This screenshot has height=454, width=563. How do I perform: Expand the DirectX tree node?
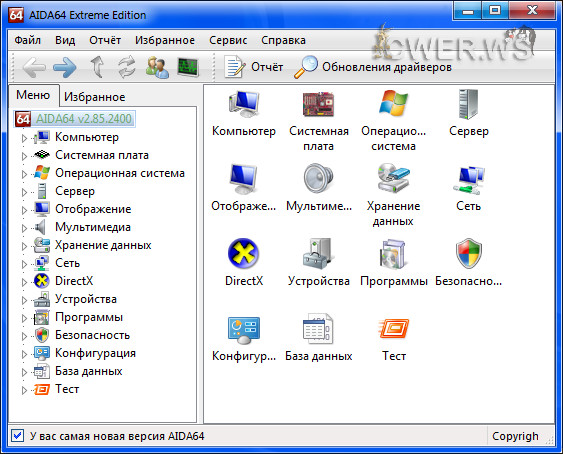[24, 282]
